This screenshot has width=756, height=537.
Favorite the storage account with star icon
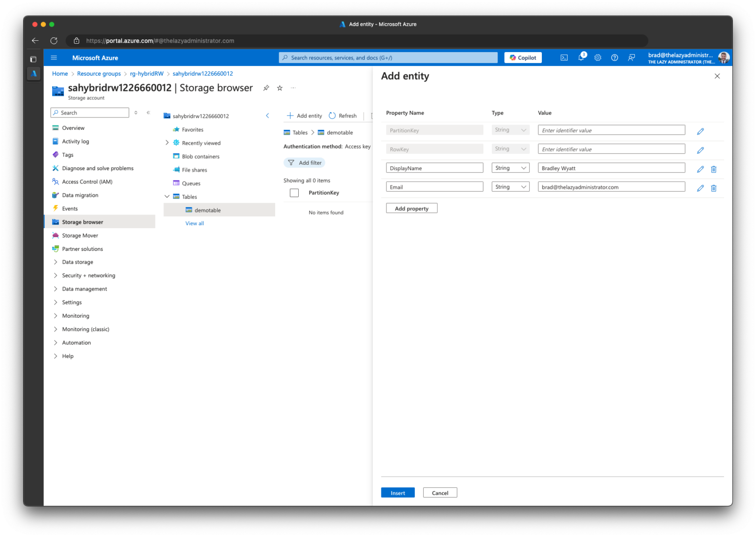(280, 88)
